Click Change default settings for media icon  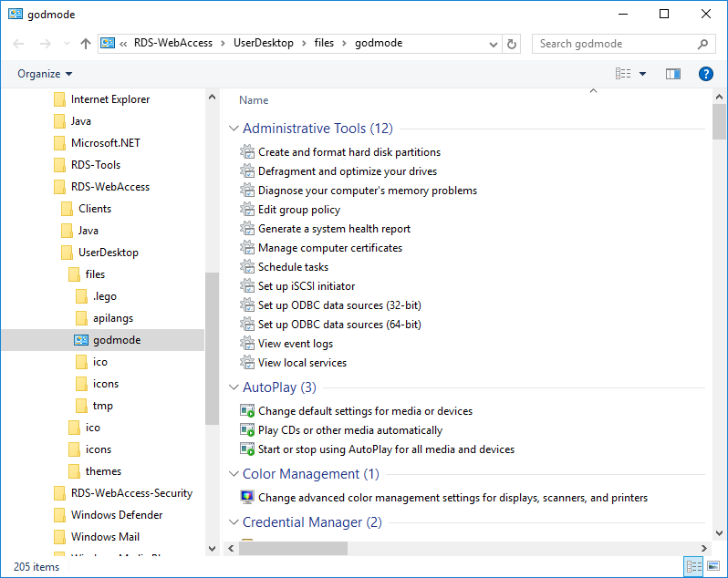pos(247,410)
